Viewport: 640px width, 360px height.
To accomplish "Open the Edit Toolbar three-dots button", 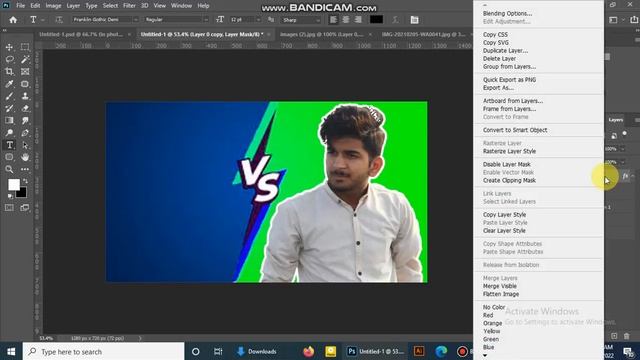I will point(25,169).
